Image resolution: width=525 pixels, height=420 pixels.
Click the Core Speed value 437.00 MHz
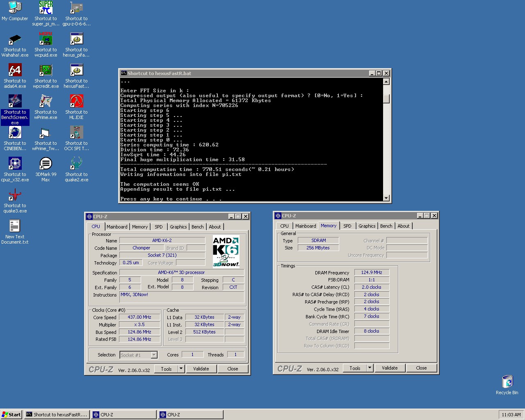(x=139, y=317)
